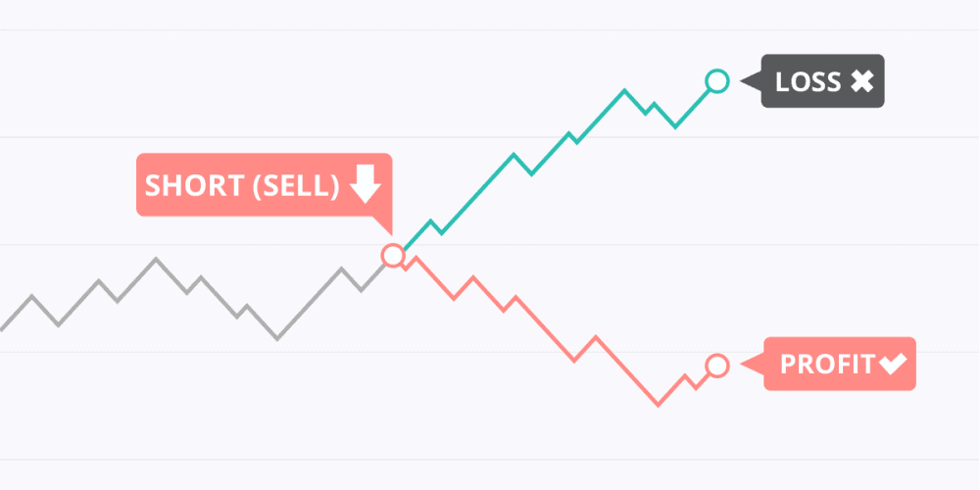Click the dark gray LOSS callout background

point(822,81)
